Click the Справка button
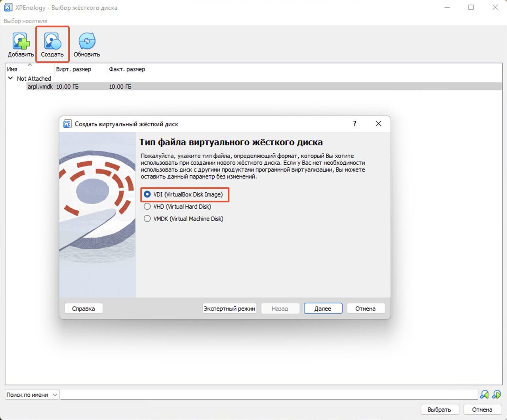507x420 pixels. [84, 308]
